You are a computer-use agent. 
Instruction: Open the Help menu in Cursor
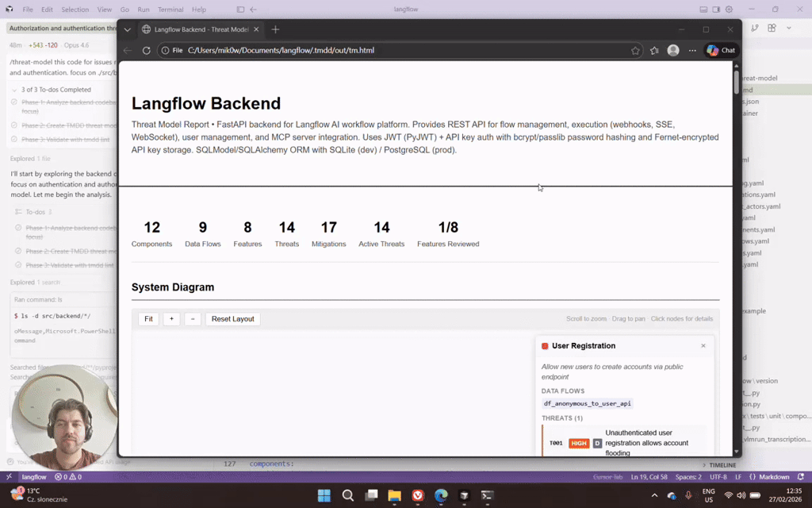pyautogui.click(x=199, y=10)
